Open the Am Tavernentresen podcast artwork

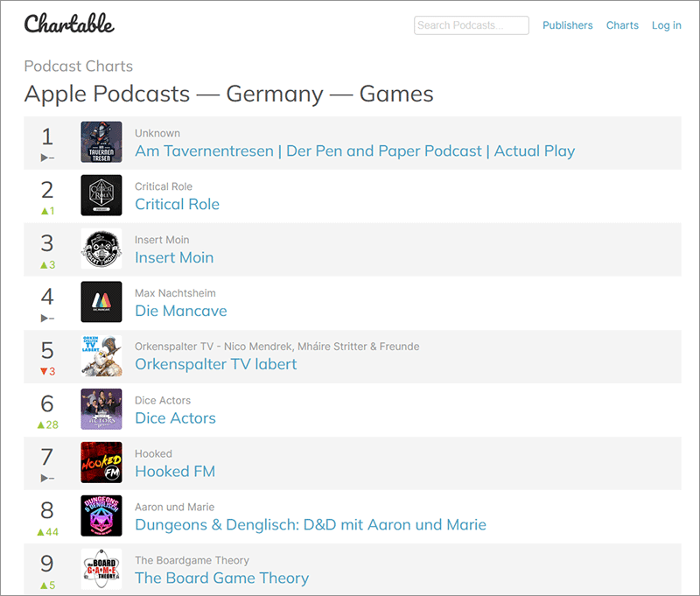click(x=101, y=143)
